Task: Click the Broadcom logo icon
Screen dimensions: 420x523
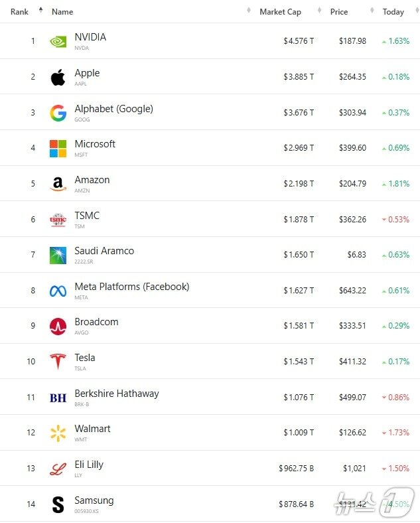Action: pyautogui.click(x=58, y=326)
